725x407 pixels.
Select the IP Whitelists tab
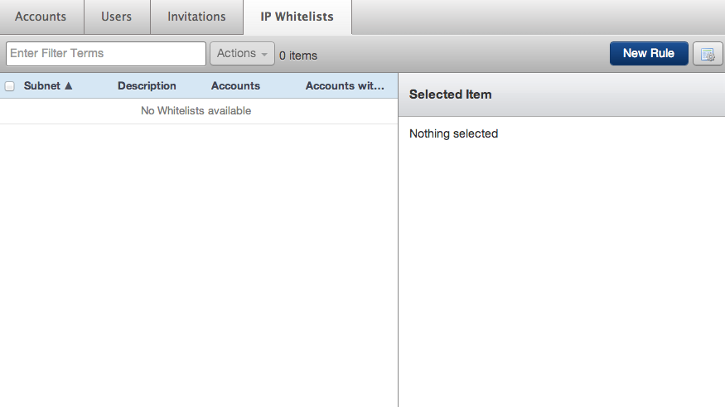point(297,17)
